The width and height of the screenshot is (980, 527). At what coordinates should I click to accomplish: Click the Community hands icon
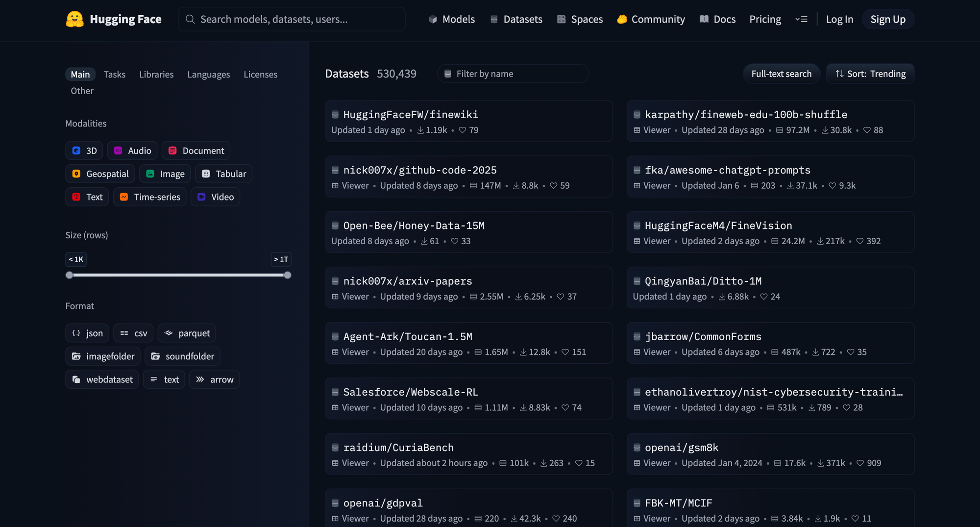[x=622, y=19]
